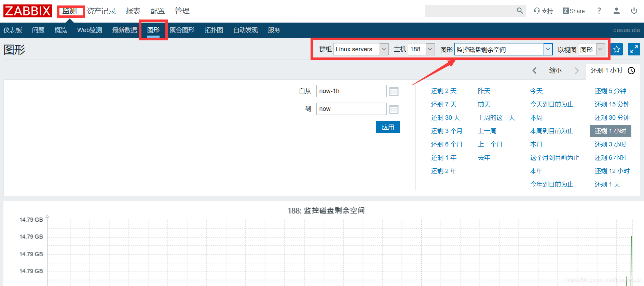Go to 概览 submenu

tap(61, 30)
